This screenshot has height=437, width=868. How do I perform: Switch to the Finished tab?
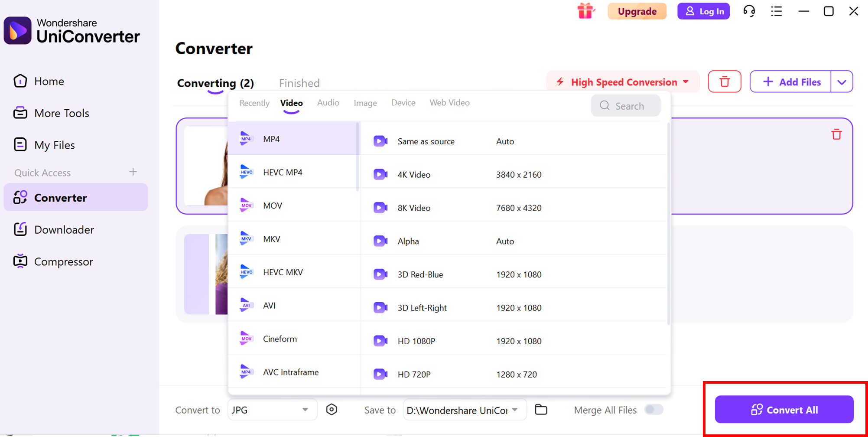coord(299,83)
